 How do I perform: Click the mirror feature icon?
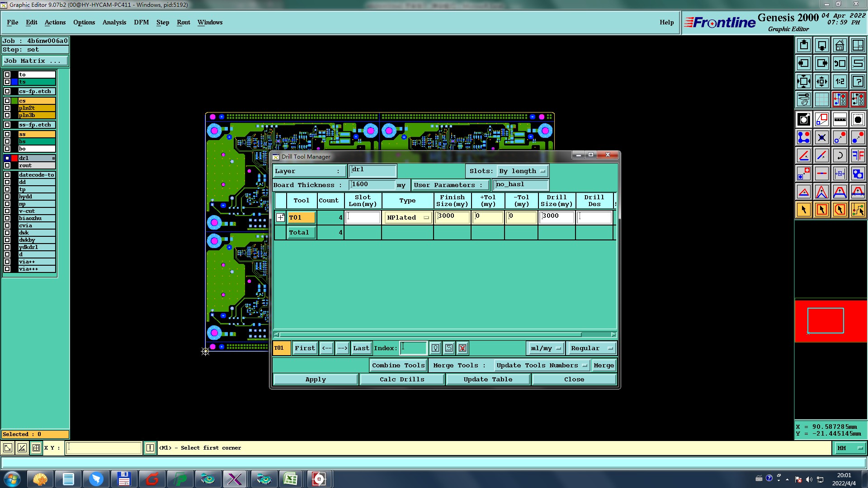pos(858,155)
